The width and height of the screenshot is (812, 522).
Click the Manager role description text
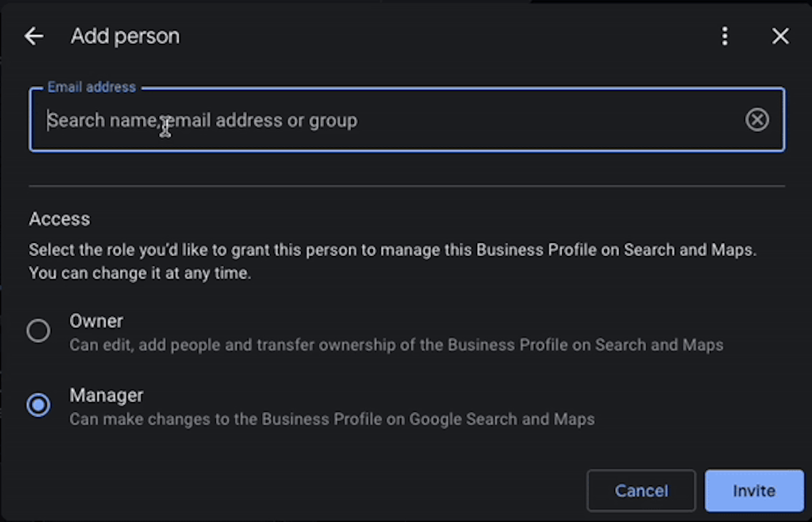tap(332, 419)
